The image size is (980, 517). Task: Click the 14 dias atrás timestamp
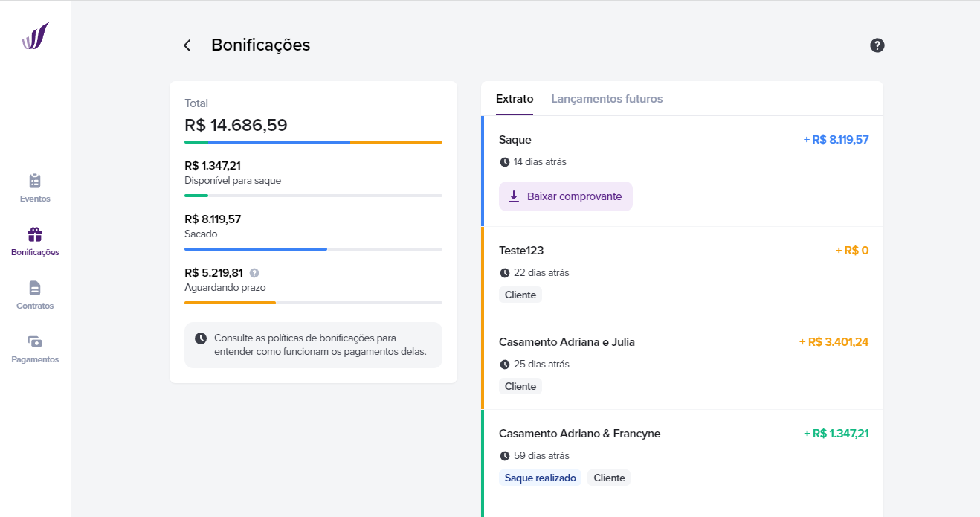540,161
